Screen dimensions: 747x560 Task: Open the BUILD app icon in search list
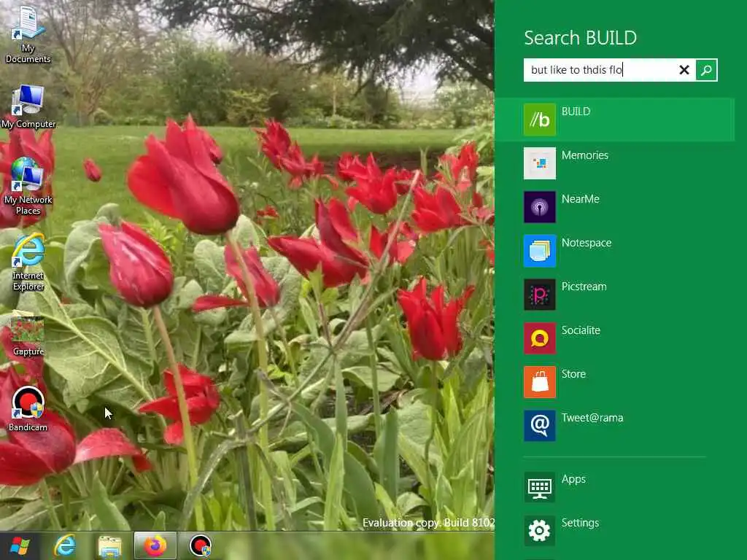[539, 120]
